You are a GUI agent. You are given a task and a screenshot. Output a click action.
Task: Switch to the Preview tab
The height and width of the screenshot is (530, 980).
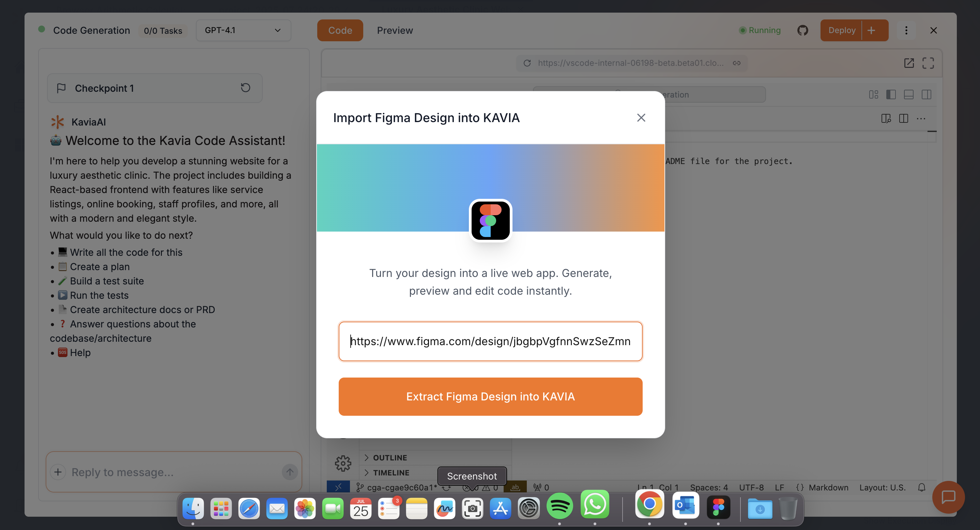pyautogui.click(x=395, y=30)
